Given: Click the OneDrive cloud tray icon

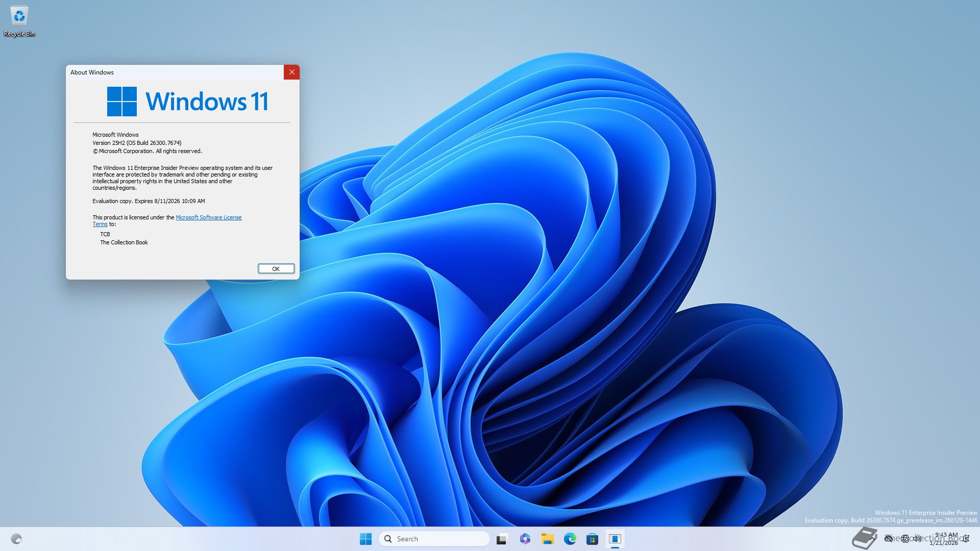Looking at the screenshot, I should point(889,539).
